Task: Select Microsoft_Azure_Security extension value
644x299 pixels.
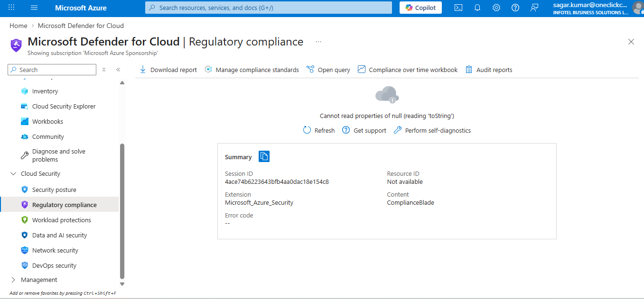Action: [259, 202]
